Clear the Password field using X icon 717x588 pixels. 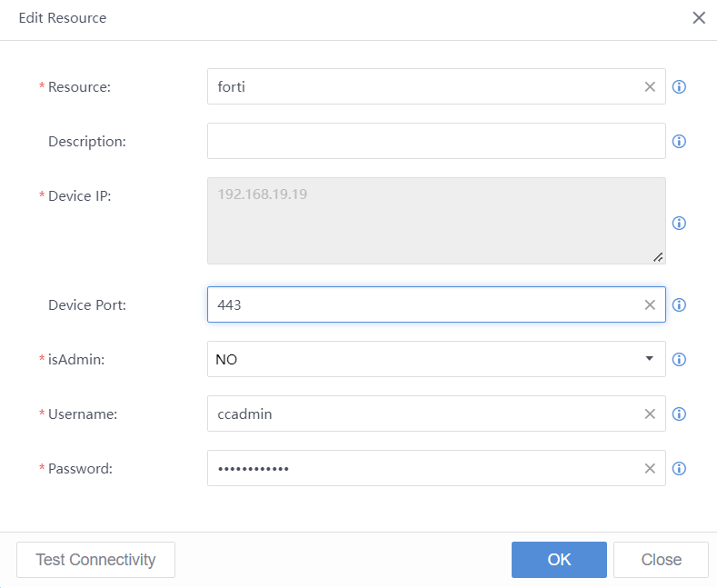coord(650,469)
